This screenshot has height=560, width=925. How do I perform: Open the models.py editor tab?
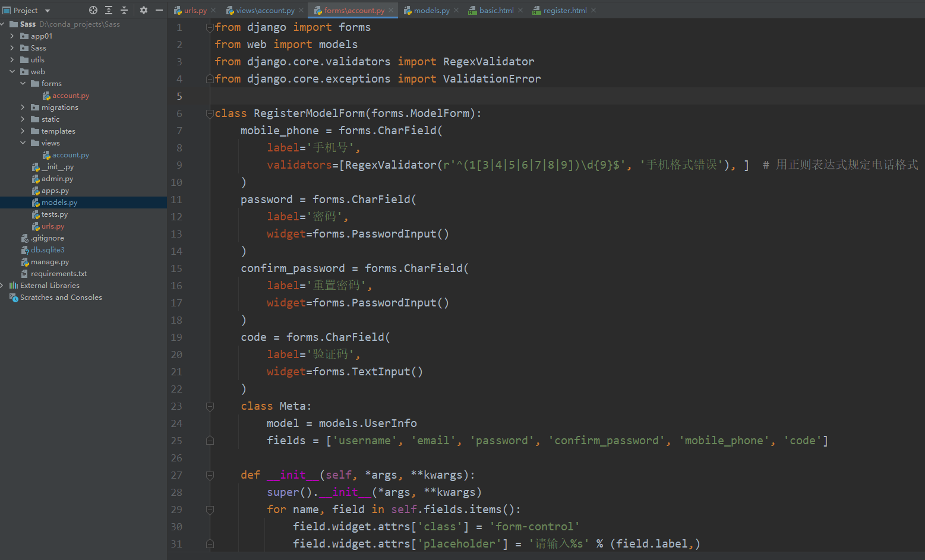click(x=432, y=10)
